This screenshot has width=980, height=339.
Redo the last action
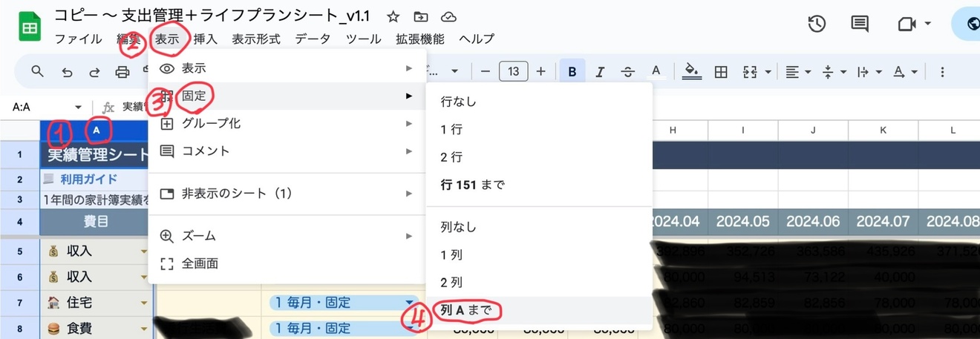tap(94, 72)
